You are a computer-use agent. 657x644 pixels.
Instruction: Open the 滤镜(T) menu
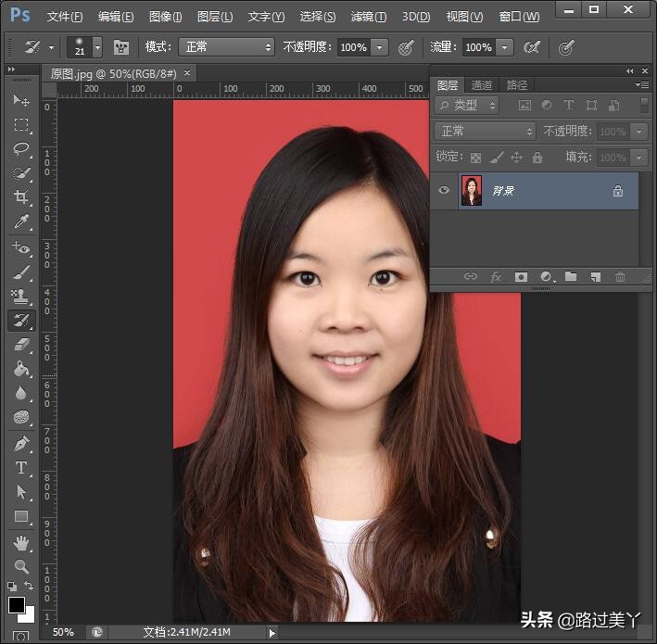[x=369, y=17]
